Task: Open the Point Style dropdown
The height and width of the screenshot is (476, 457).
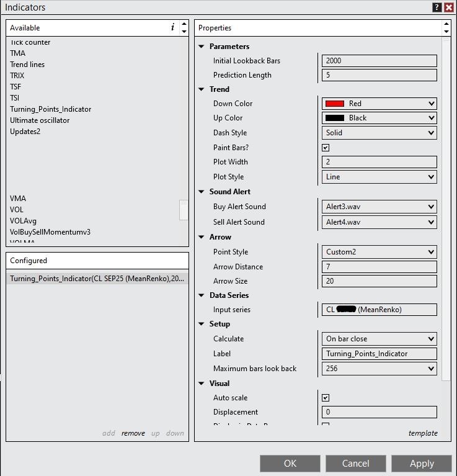Action: (431, 252)
